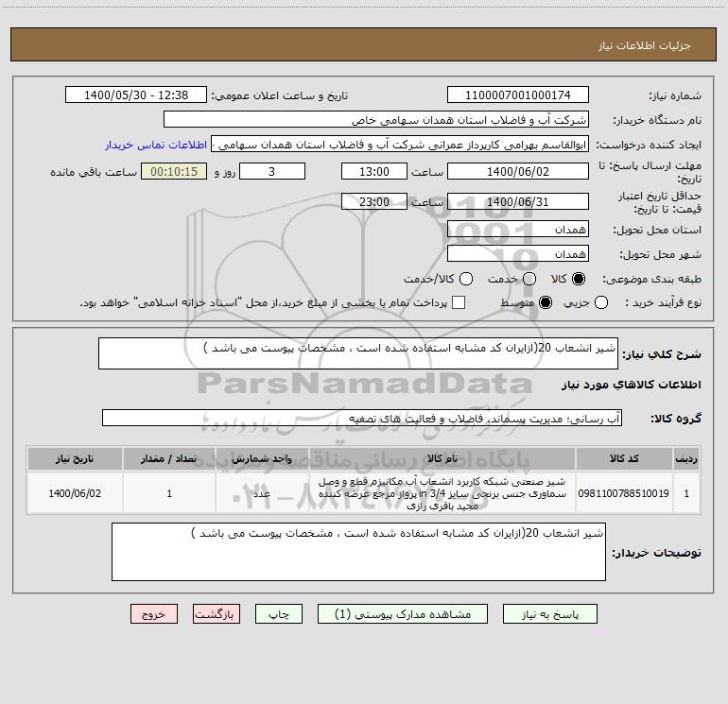Click the اطلاعات کالاهای مورد نیاز heading

631,385
